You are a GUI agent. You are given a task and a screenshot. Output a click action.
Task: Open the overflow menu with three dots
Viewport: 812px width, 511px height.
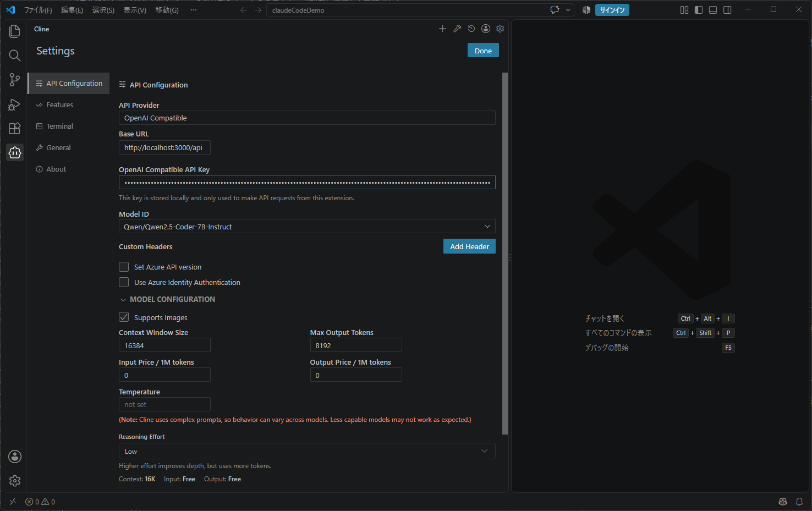click(x=194, y=10)
